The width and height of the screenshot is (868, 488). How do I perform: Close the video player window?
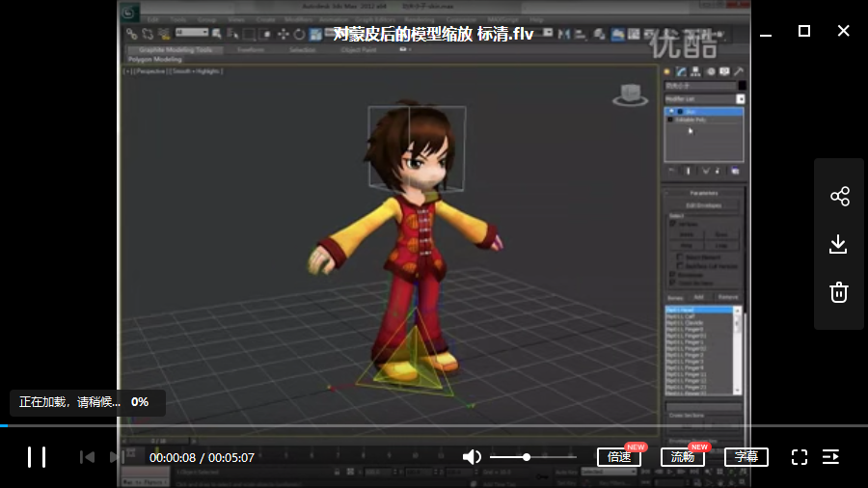843,31
